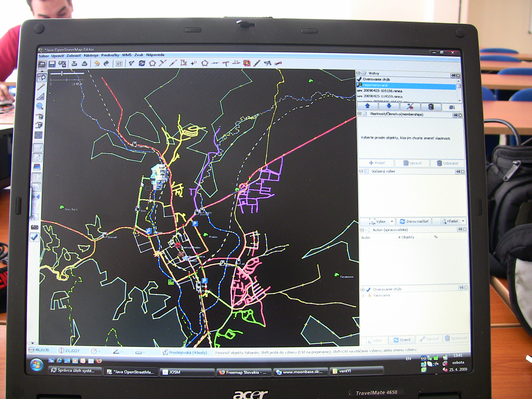The width and height of the screenshot is (532, 399).
Task: Open the Výber button dropdown arrow
Action: (392, 222)
